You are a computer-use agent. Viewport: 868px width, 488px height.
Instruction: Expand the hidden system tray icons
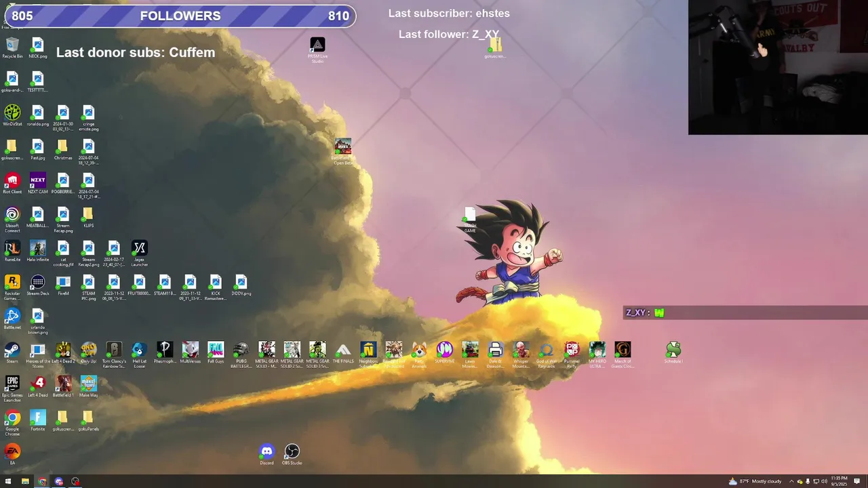(x=791, y=481)
